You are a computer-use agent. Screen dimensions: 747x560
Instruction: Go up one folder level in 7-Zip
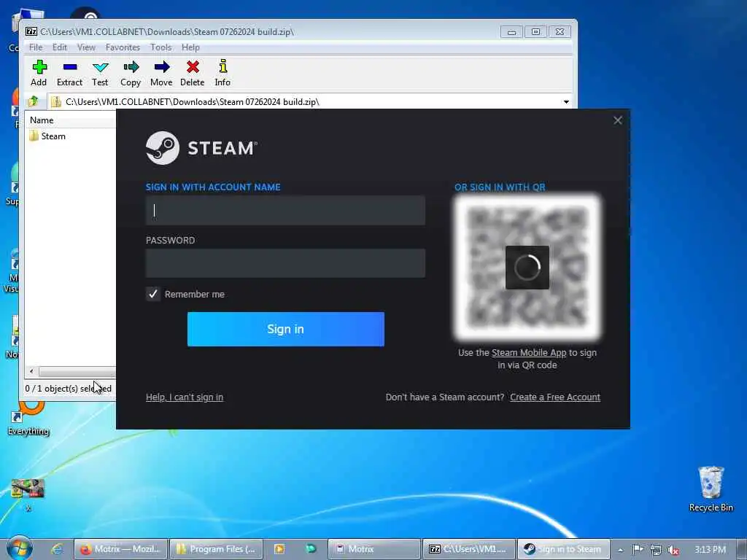pos(34,101)
